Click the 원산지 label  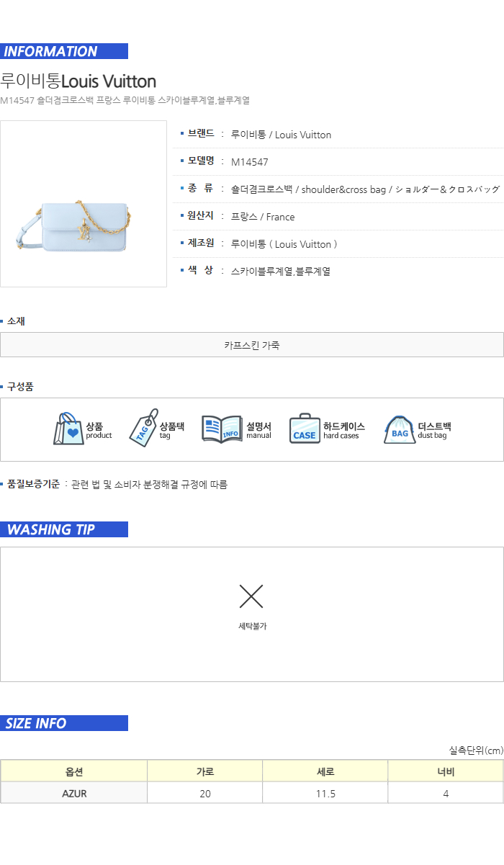click(x=201, y=216)
